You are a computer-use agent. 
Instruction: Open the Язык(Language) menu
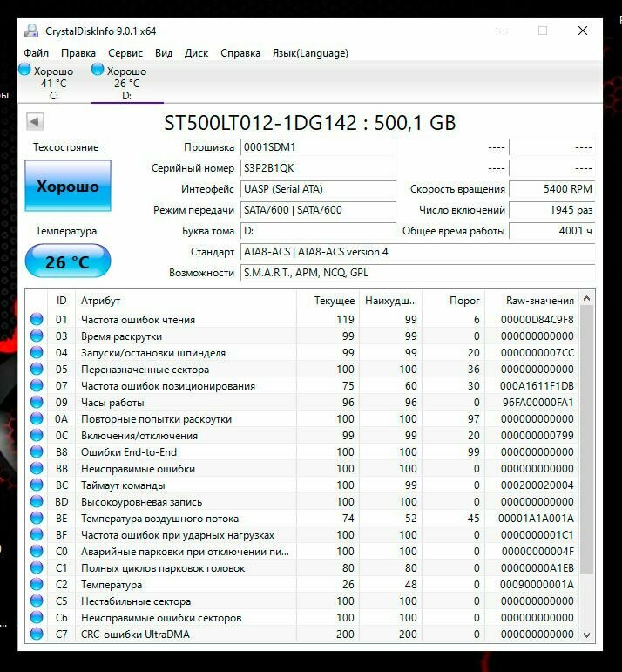[310, 53]
